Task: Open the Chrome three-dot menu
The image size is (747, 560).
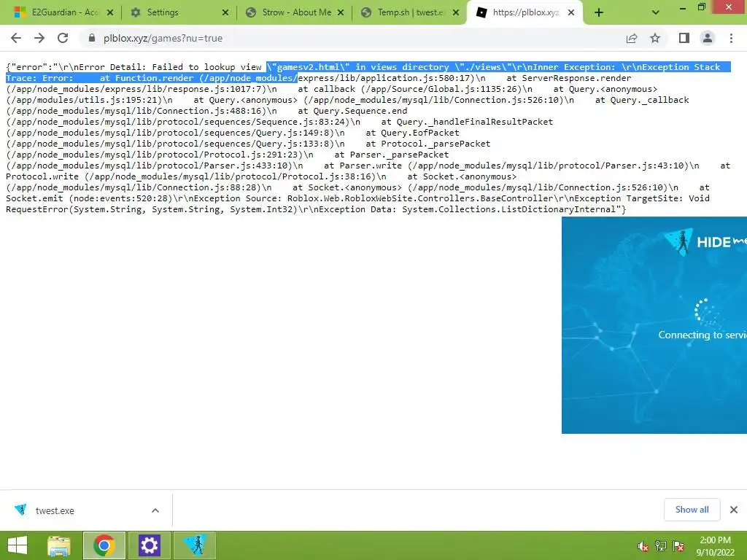Action: [x=731, y=38]
